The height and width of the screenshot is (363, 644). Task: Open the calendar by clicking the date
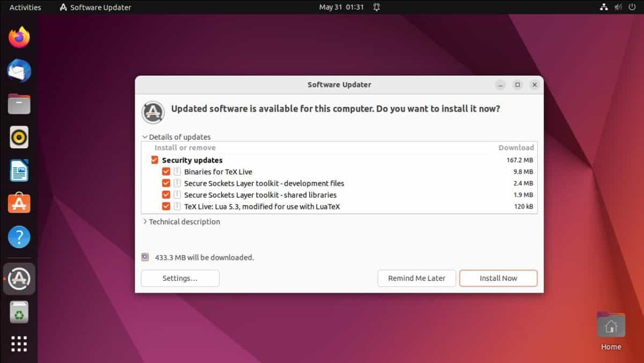pyautogui.click(x=342, y=8)
